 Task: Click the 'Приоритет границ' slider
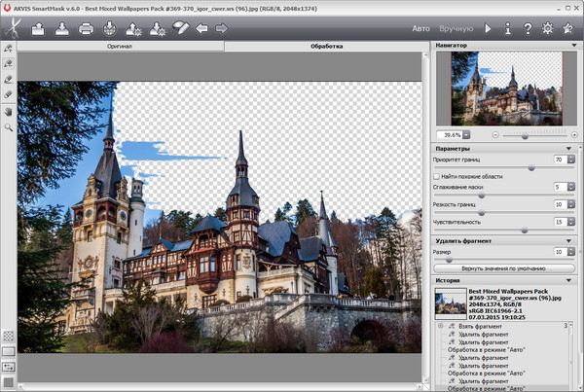531,167
